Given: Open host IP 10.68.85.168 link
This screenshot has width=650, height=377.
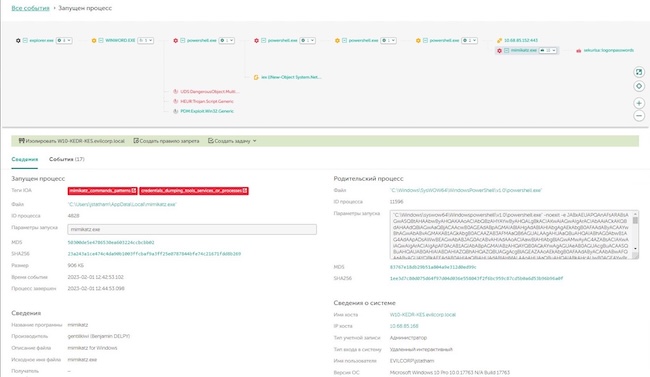Looking at the screenshot, I should (x=404, y=326).
